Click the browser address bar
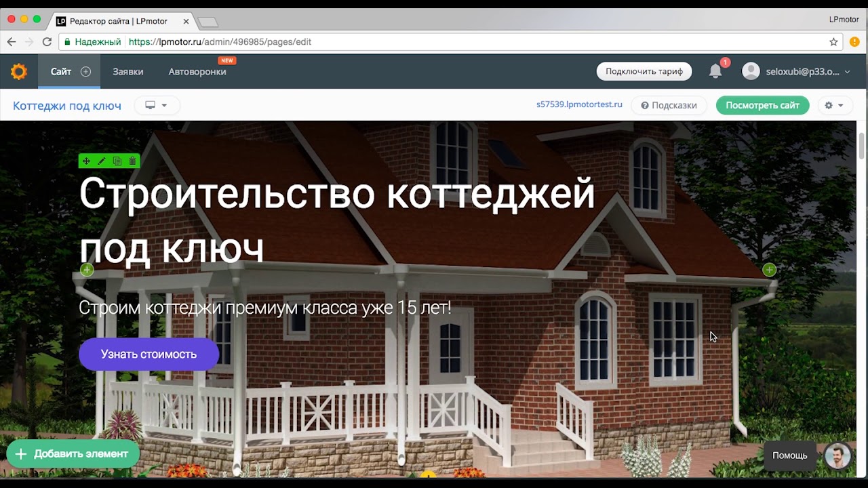The height and width of the screenshot is (488, 868). click(x=475, y=42)
